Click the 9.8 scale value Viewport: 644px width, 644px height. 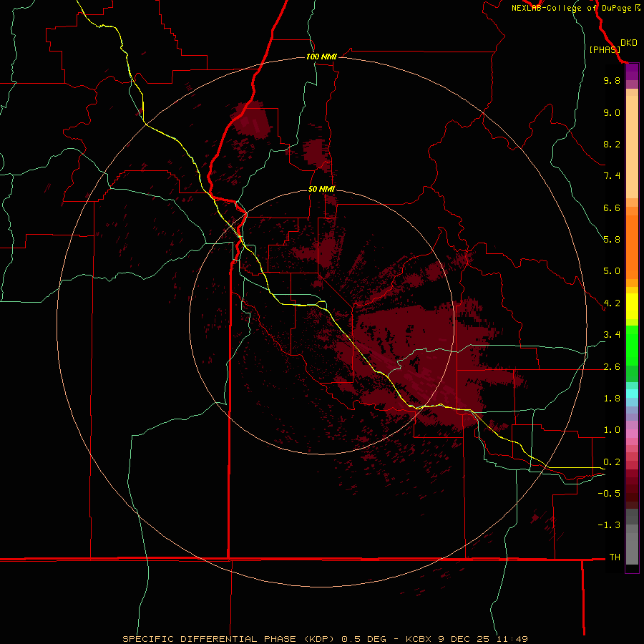pos(612,80)
